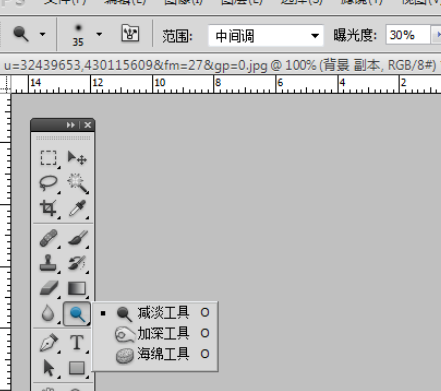The width and height of the screenshot is (441, 391).
Task: Select the History Brush tool
Action: [x=77, y=263]
